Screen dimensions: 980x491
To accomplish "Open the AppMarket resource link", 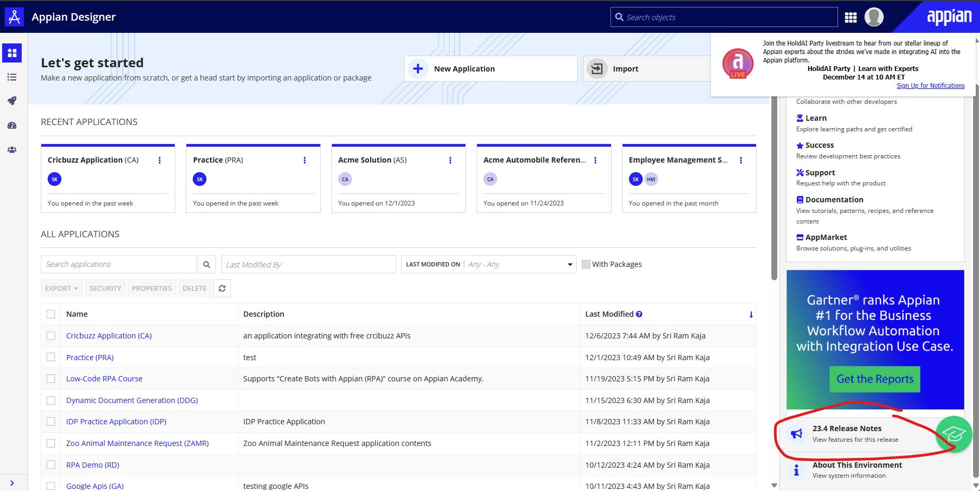I will (822, 237).
